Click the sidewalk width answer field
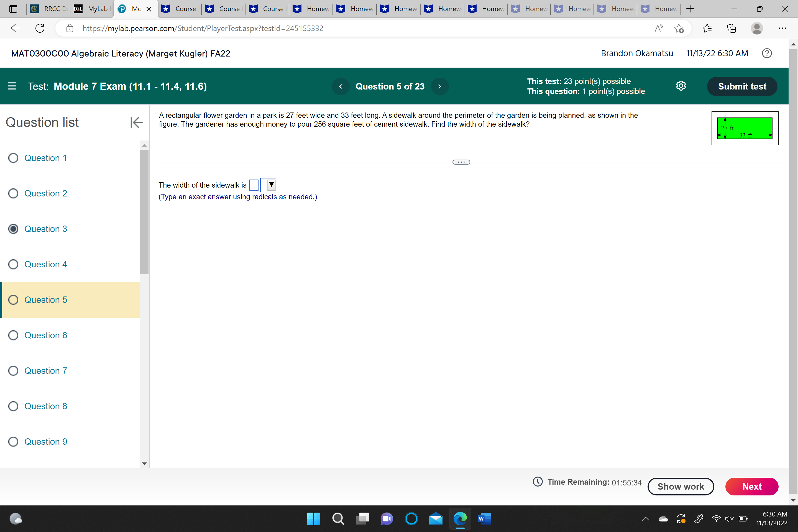This screenshot has height=532, width=798. click(x=254, y=185)
